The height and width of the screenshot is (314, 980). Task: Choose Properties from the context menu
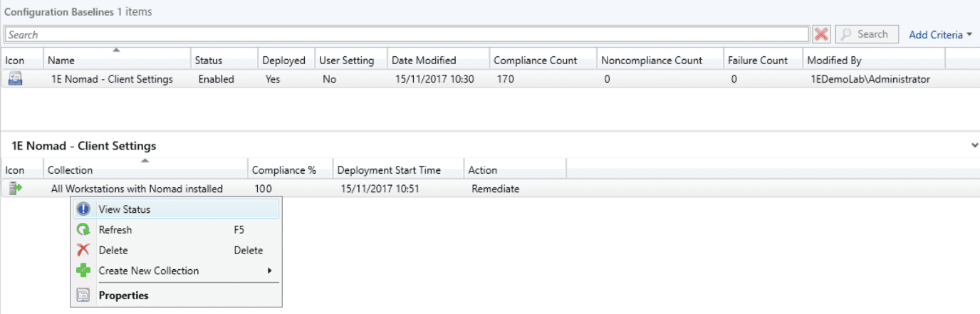click(x=175, y=295)
